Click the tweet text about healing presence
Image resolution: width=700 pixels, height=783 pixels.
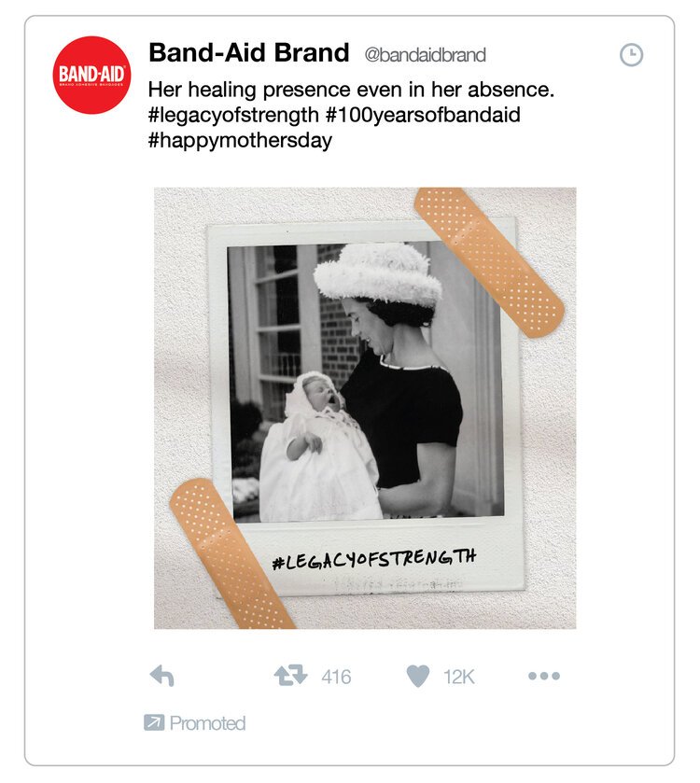point(351,90)
